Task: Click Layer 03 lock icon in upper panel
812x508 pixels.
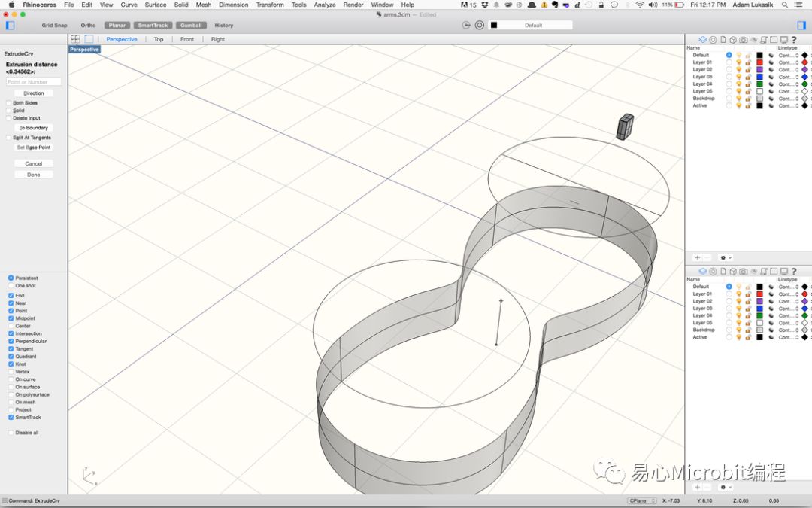Action: tap(748, 77)
